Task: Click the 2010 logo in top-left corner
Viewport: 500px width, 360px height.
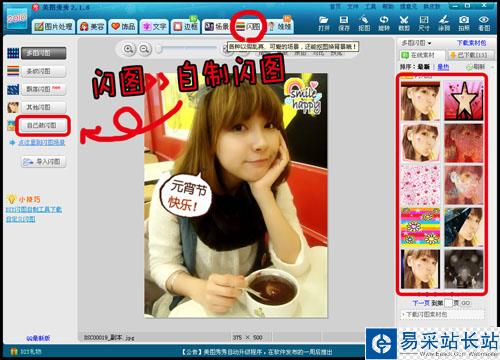Action: tap(17, 18)
